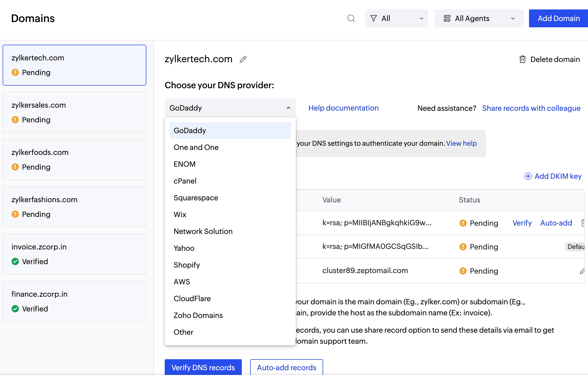Choose Zoho Domains from the provider list

[230, 315]
